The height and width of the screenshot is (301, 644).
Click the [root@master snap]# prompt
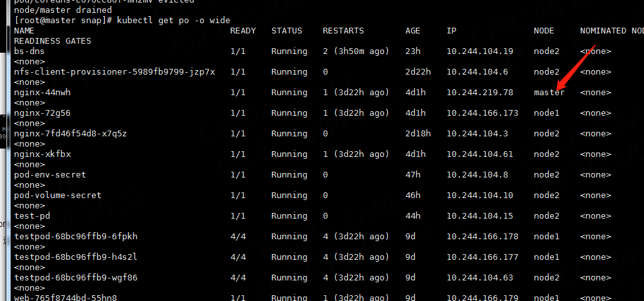pyautogui.click(x=63, y=21)
